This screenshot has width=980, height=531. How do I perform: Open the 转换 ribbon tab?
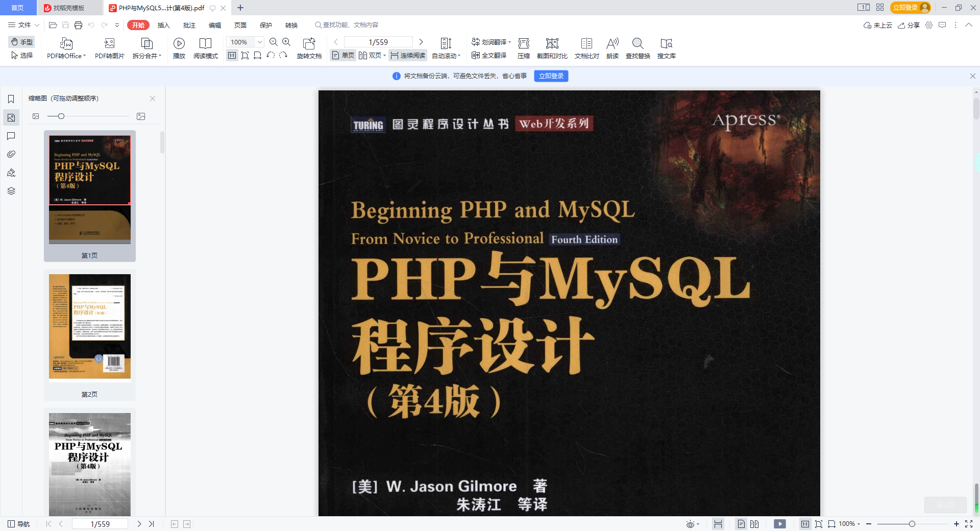click(291, 25)
